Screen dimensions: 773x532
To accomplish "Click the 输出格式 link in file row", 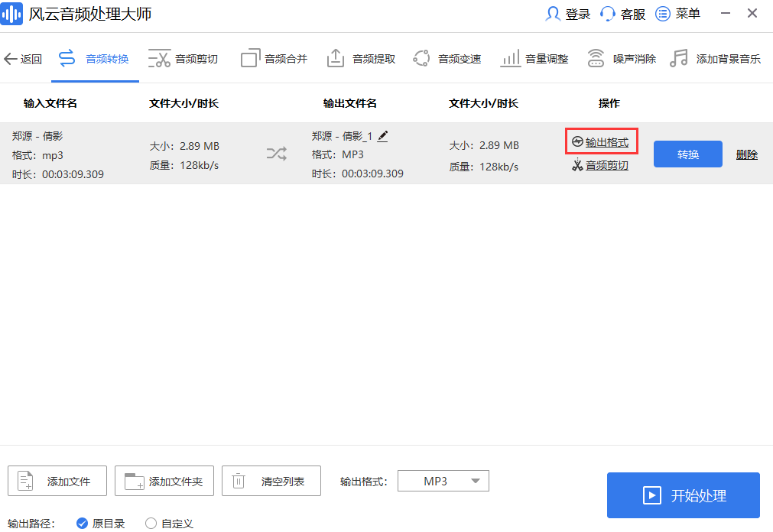I will click(x=607, y=142).
